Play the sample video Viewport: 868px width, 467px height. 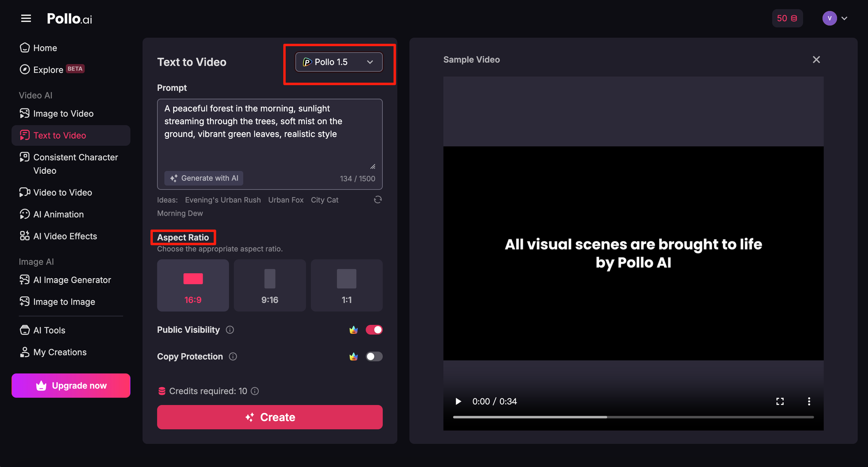[458, 401]
